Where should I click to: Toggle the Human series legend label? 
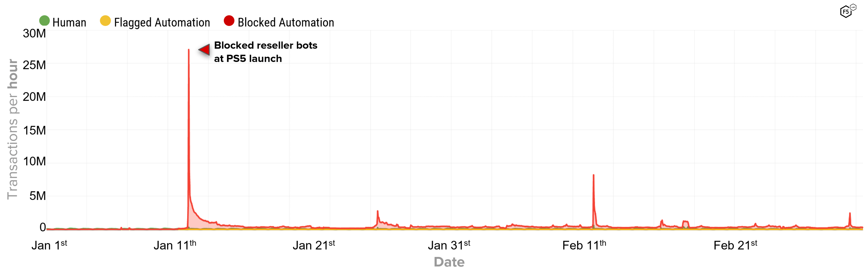[x=69, y=23]
